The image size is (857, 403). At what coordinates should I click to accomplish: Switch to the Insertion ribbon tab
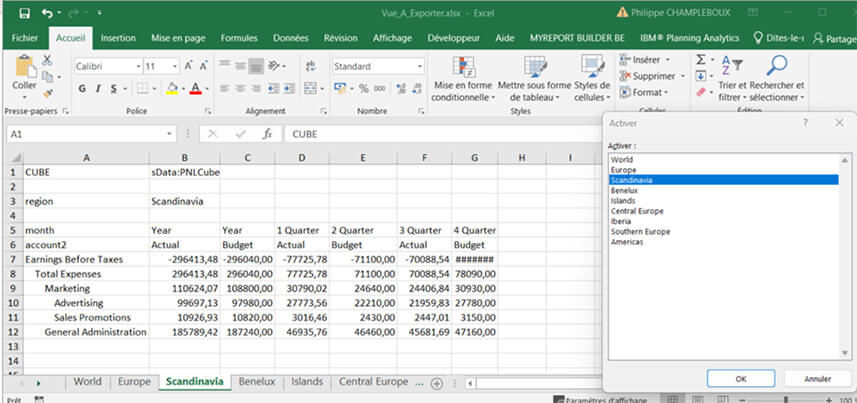click(x=118, y=38)
